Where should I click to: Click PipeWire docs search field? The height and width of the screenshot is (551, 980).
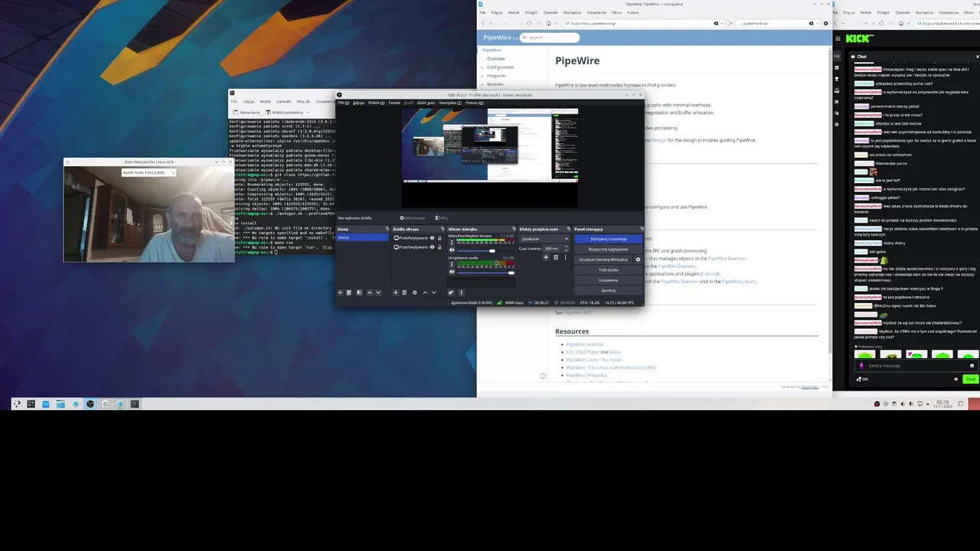(550, 37)
